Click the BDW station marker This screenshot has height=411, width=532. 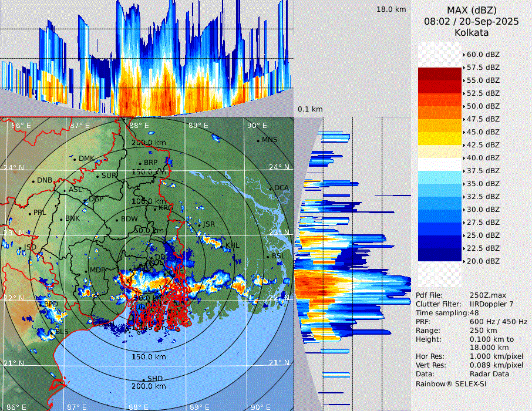click(x=117, y=220)
